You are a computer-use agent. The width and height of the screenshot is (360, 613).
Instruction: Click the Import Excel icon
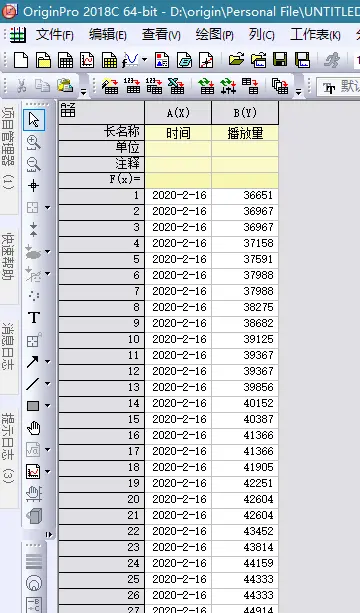(176, 86)
